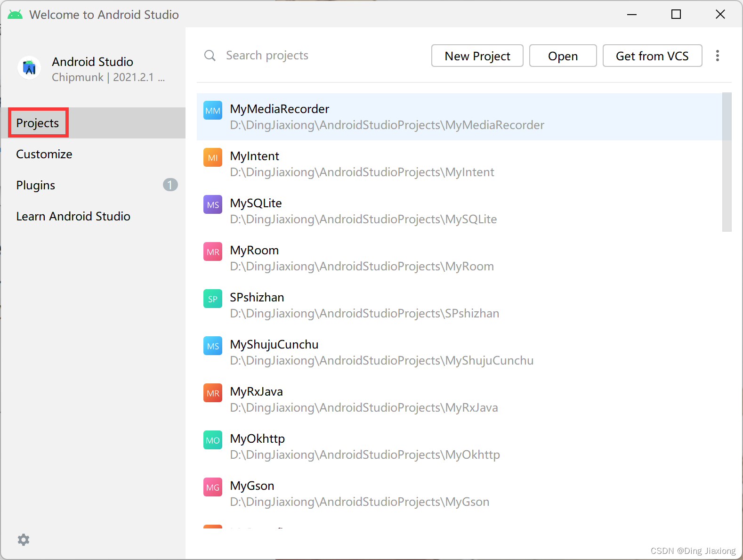Click the projects list vertical scrollbar
Screen dimensions: 743x560
pyautogui.click(x=727, y=162)
